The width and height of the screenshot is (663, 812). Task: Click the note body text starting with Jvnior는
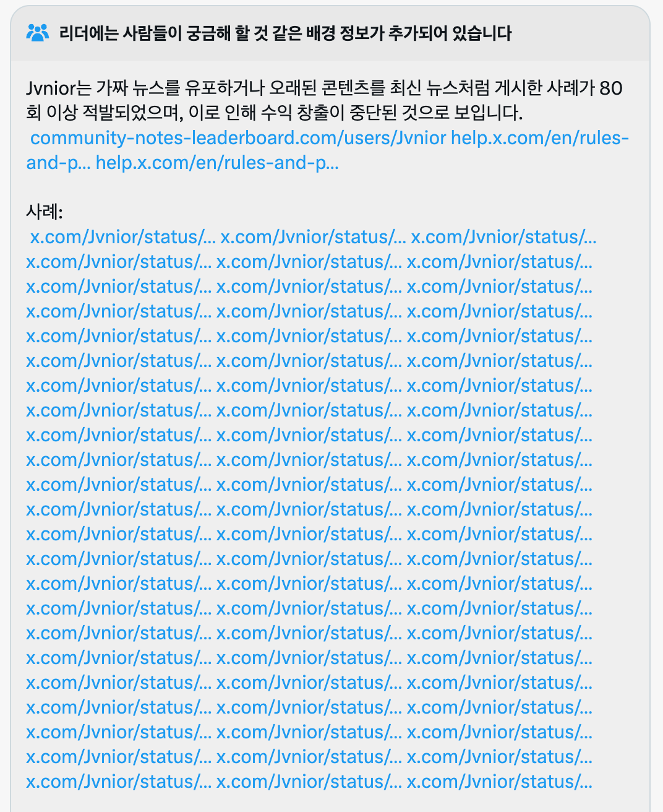(x=325, y=100)
